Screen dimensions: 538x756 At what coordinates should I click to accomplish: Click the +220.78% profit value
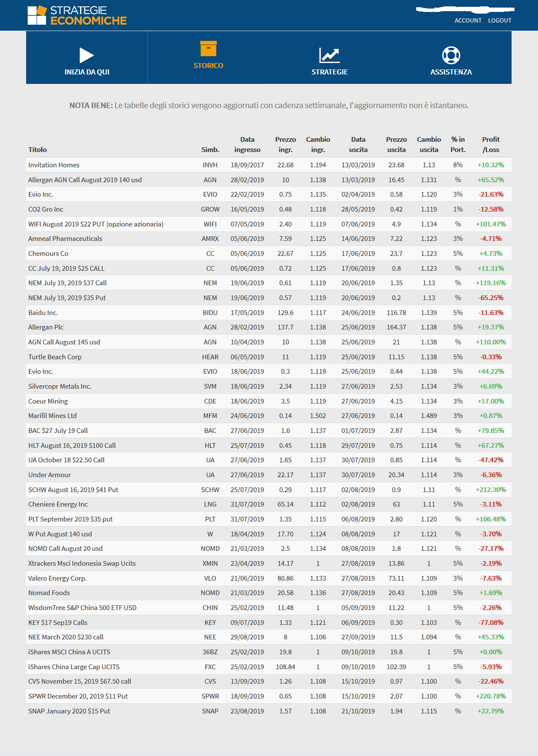click(x=491, y=696)
